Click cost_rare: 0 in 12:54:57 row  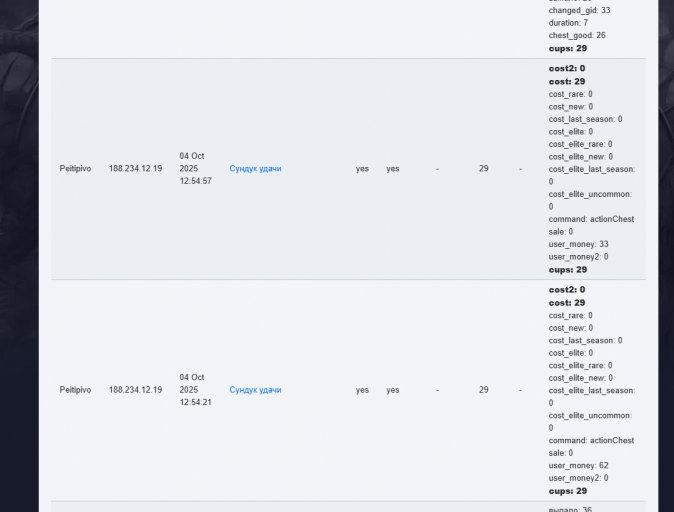click(570, 94)
